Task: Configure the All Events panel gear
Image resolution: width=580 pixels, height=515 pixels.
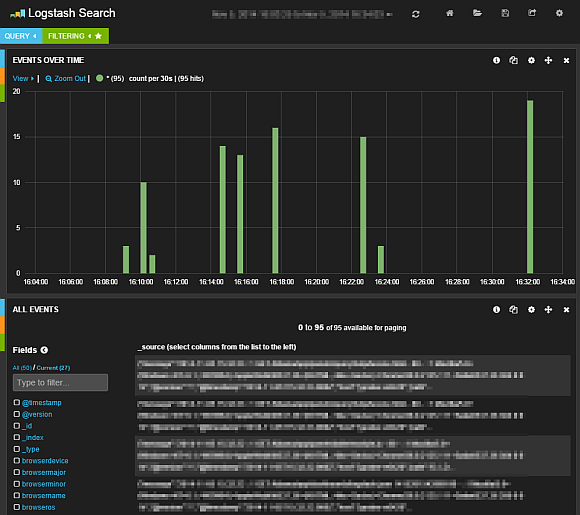Action: point(531,310)
